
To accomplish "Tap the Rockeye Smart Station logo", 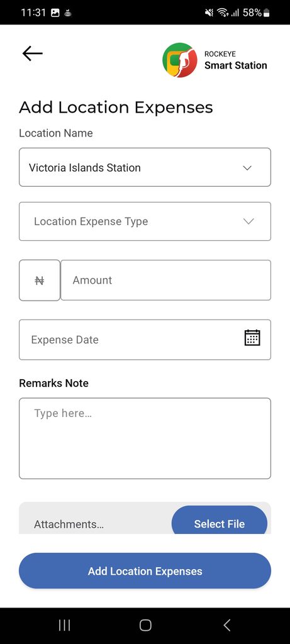I will coord(215,60).
